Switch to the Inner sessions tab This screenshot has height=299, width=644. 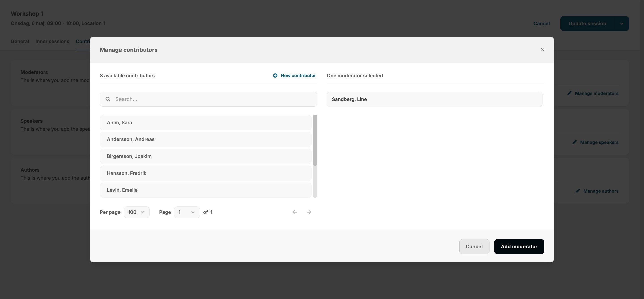click(x=52, y=42)
